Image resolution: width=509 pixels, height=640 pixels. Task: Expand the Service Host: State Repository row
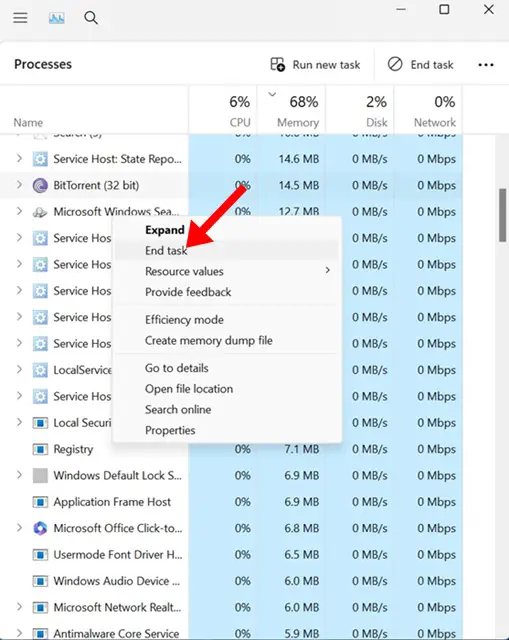19,158
